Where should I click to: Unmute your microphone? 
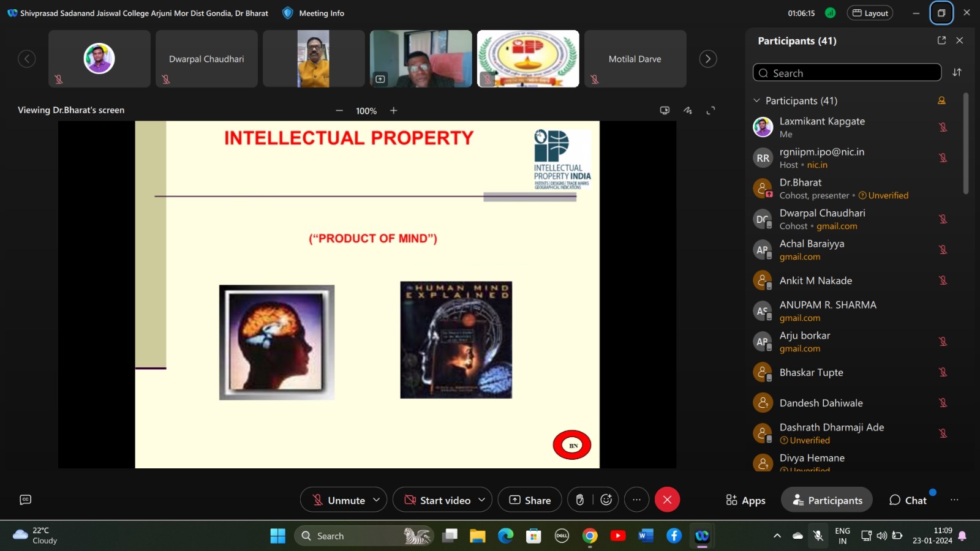pos(339,500)
